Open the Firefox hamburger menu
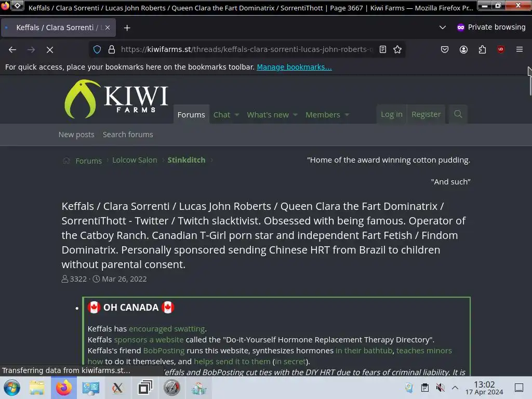The width and height of the screenshot is (532, 399). coord(520,49)
